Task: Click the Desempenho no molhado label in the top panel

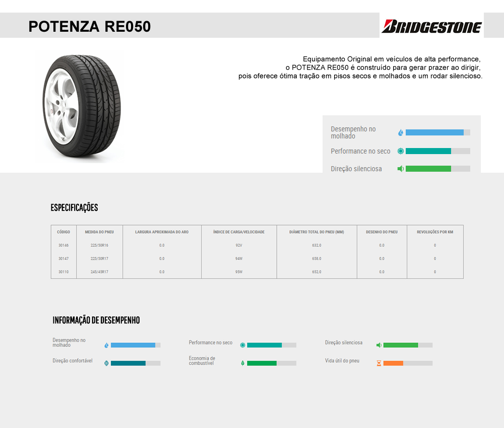Action: point(353,132)
